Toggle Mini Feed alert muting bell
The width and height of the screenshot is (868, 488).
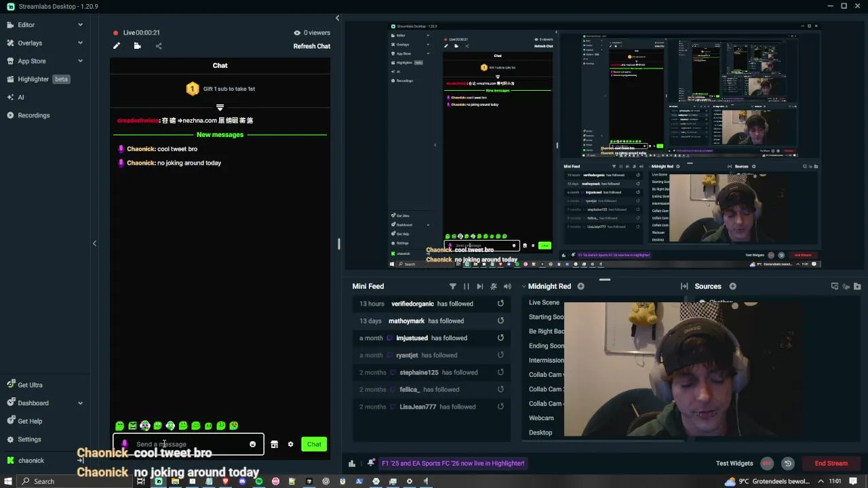[x=494, y=286]
